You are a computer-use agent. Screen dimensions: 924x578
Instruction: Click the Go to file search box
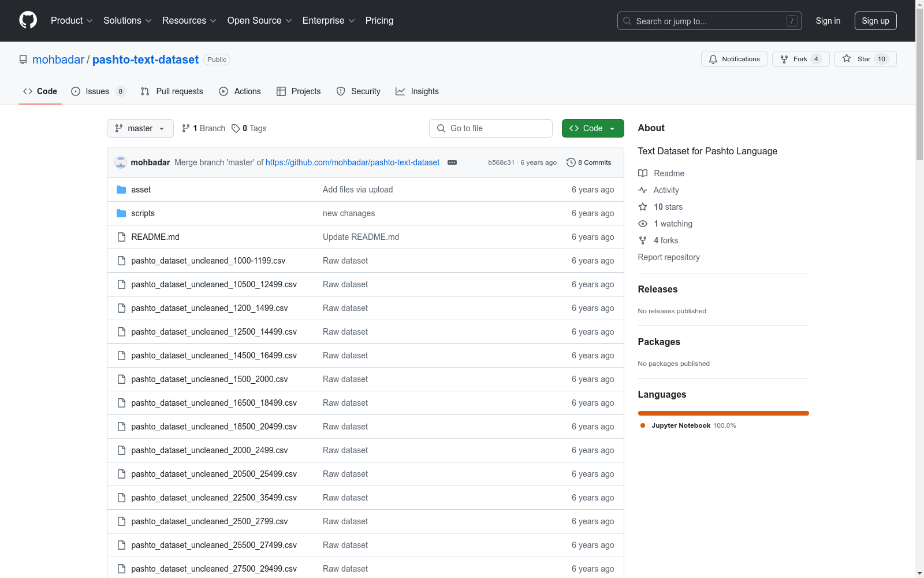491,128
